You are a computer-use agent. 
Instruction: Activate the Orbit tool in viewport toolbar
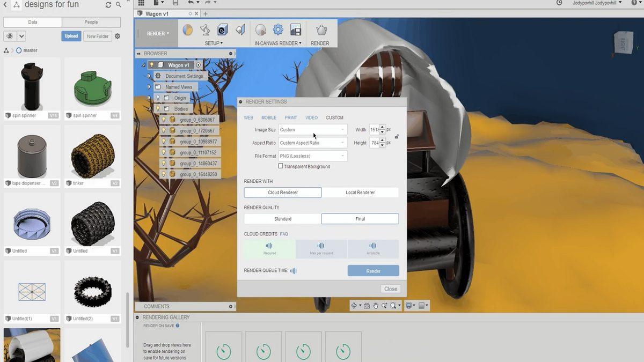coord(354,306)
